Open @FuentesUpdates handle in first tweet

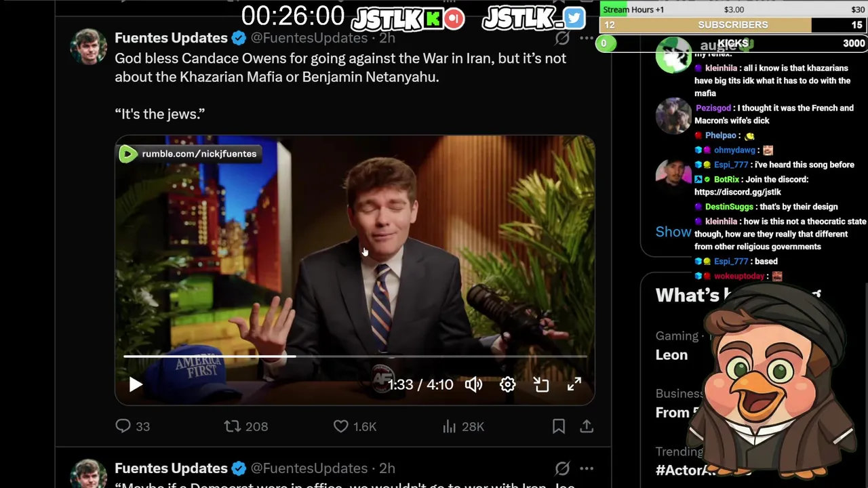pos(309,38)
